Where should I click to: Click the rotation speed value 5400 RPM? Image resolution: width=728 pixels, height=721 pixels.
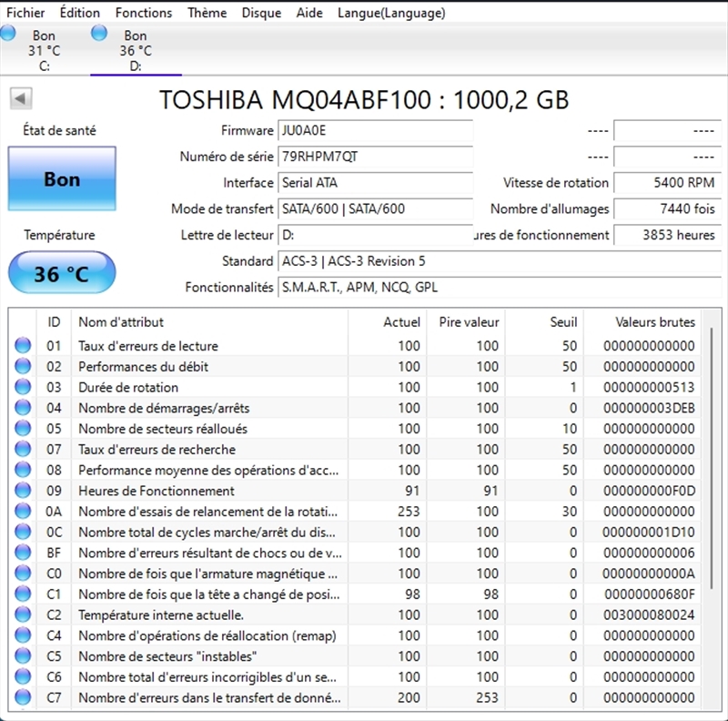pos(668,183)
